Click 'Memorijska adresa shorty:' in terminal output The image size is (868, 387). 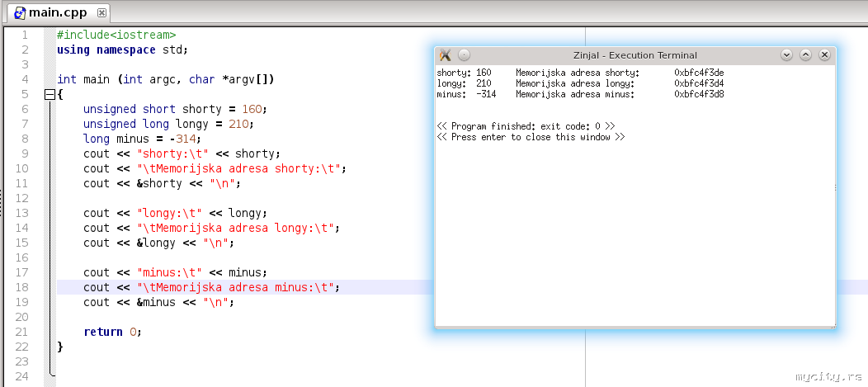578,73
